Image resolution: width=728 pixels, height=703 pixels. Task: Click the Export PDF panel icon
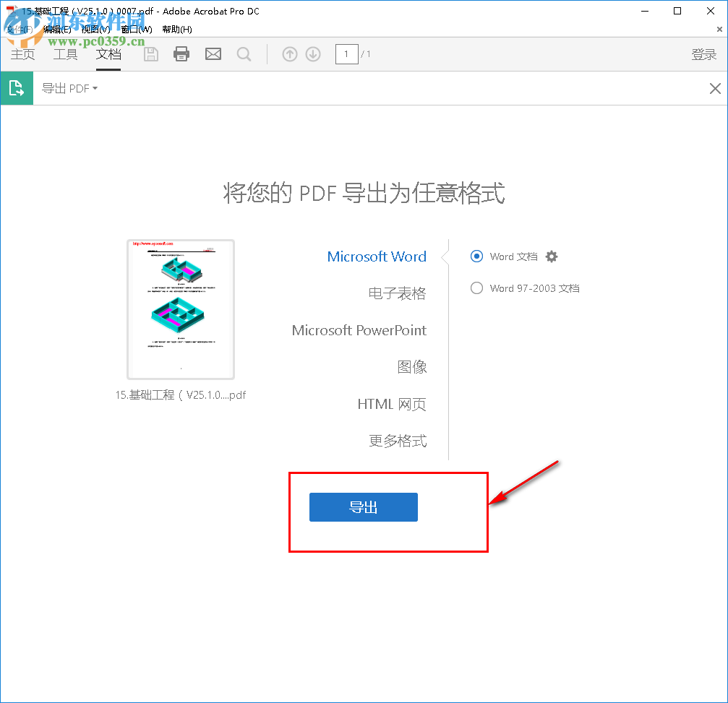16,87
